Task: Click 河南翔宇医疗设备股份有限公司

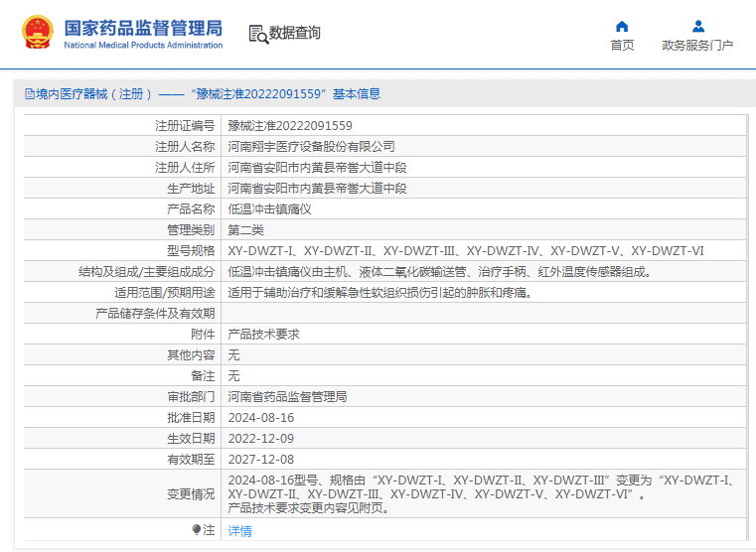Action: click(312, 146)
